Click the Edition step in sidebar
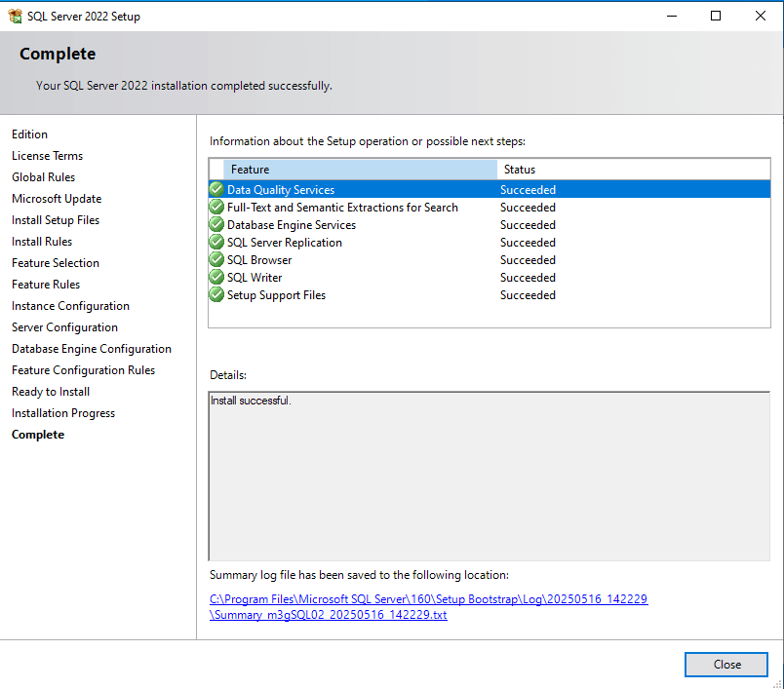 29,134
